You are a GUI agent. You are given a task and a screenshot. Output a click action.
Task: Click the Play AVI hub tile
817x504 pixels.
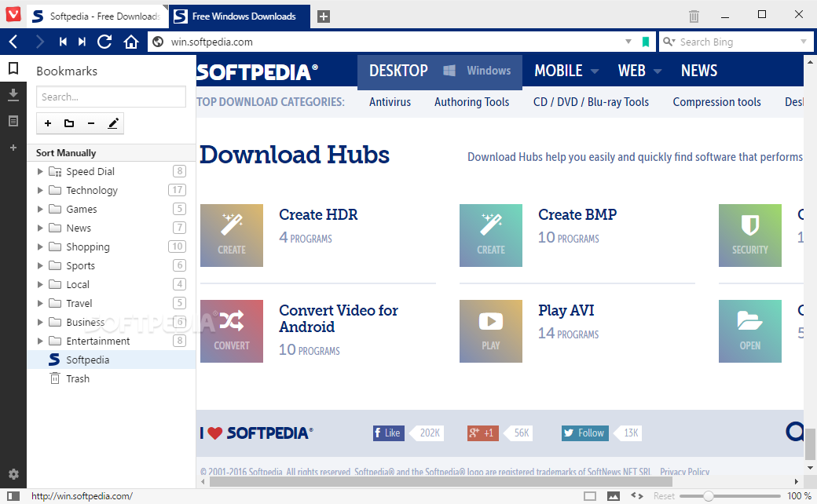point(491,331)
